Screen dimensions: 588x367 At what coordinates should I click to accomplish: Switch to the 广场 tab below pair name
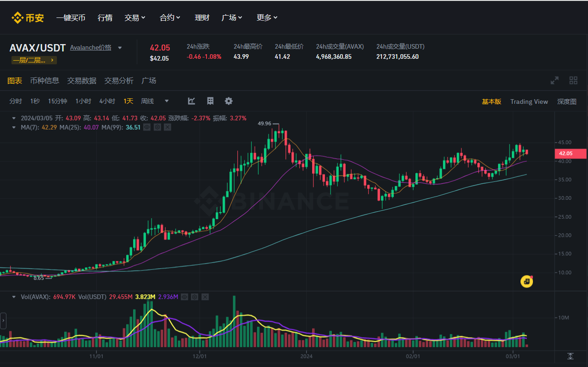tap(149, 81)
